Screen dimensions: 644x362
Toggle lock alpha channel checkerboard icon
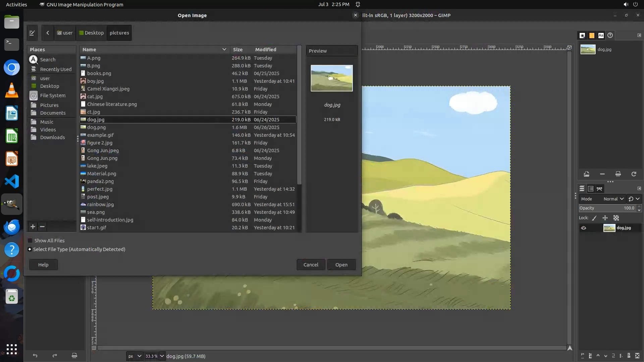pos(616,218)
